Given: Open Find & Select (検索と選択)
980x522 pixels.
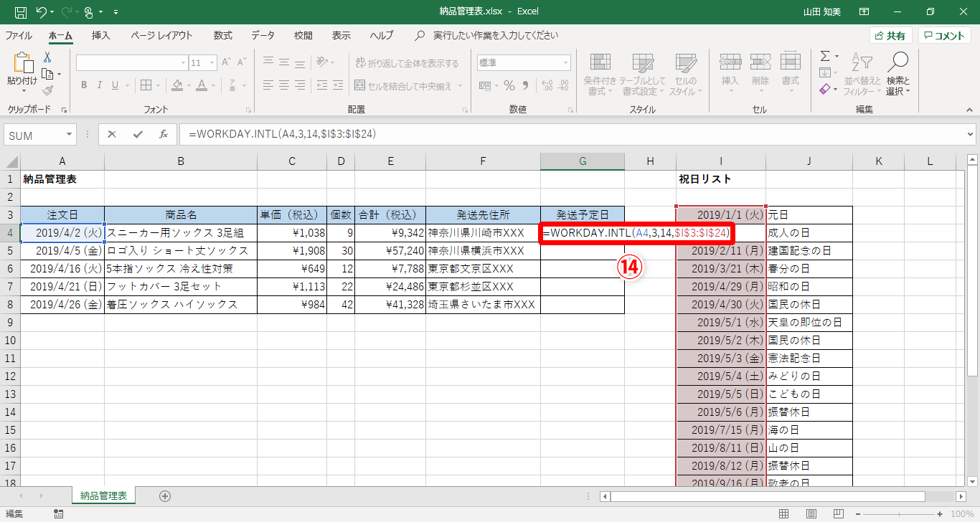Looking at the screenshot, I should coord(897,75).
